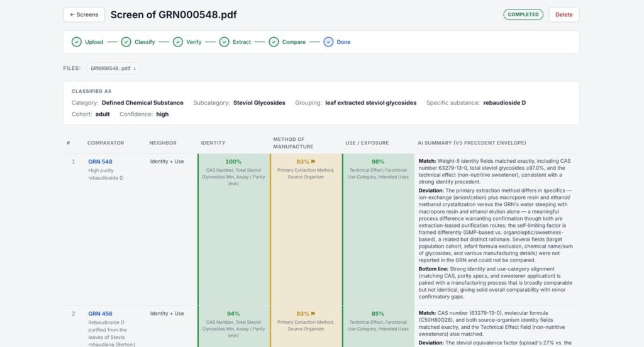Click the 'rebaudioside D' specific substance value
Screen dimensions: 644x347
pos(504,102)
